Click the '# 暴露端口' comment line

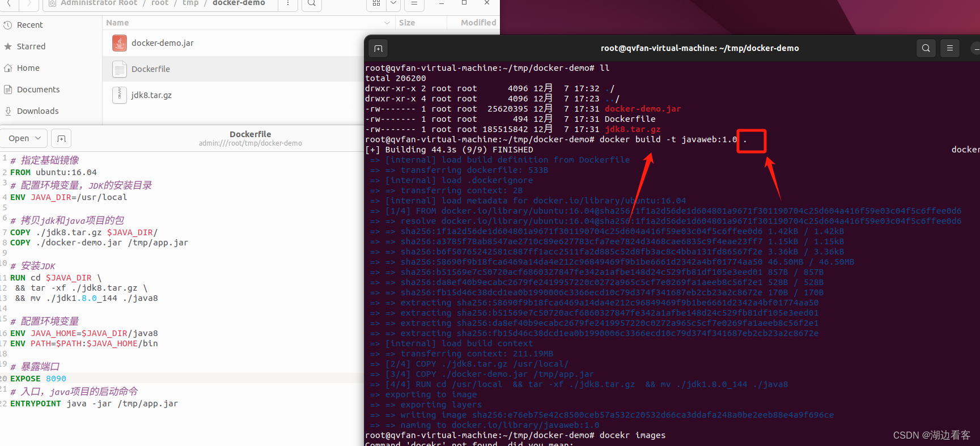tap(35, 367)
